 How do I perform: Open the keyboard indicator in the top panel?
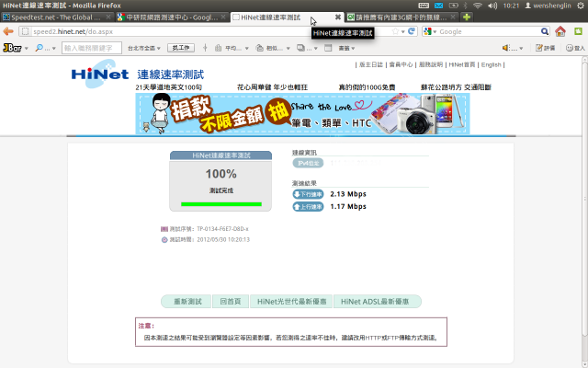(x=424, y=6)
